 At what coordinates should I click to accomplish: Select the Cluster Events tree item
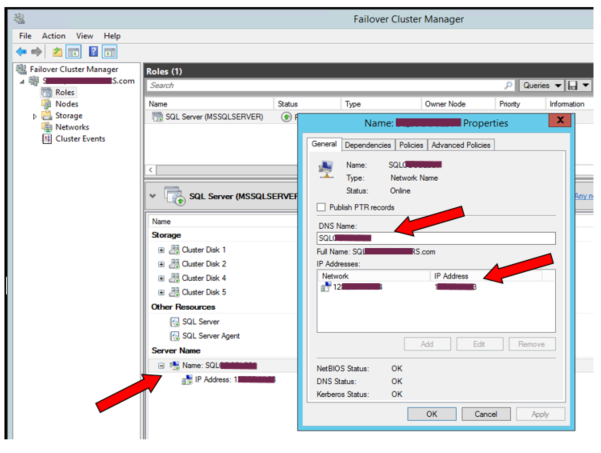(80, 139)
